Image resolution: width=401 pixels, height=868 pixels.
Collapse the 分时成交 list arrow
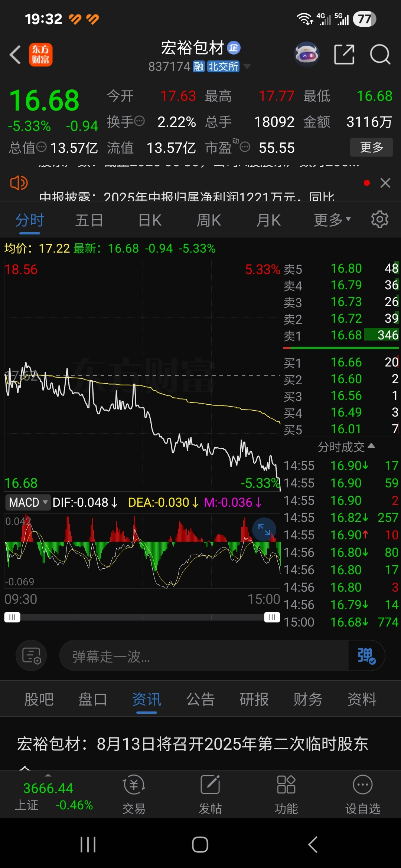click(x=371, y=446)
